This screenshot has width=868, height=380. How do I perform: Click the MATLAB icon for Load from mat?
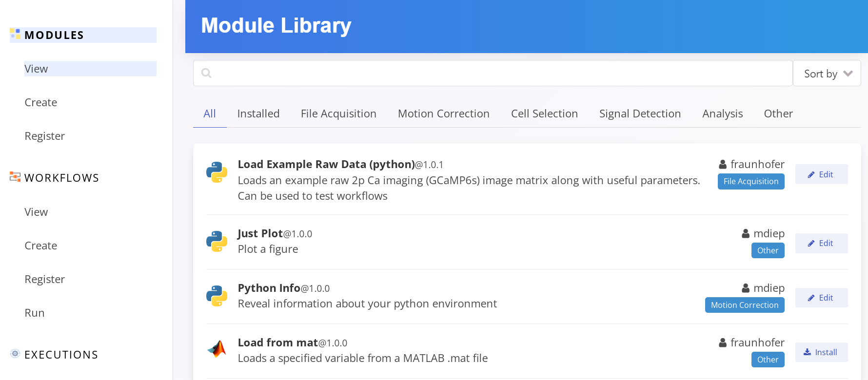click(x=217, y=349)
